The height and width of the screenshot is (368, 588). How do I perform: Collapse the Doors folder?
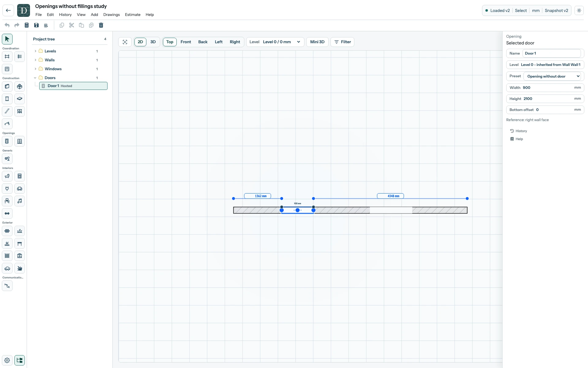tap(35, 78)
